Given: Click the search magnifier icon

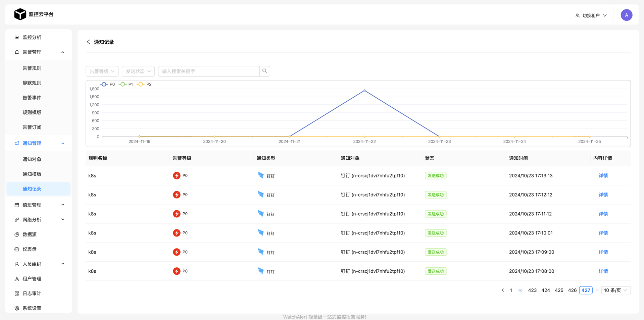Looking at the screenshot, I should [265, 71].
